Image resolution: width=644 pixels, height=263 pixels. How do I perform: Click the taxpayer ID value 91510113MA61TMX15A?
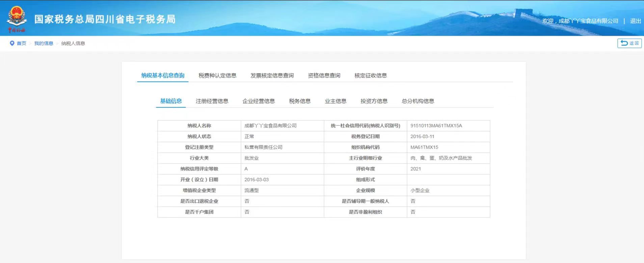[436, 126]
